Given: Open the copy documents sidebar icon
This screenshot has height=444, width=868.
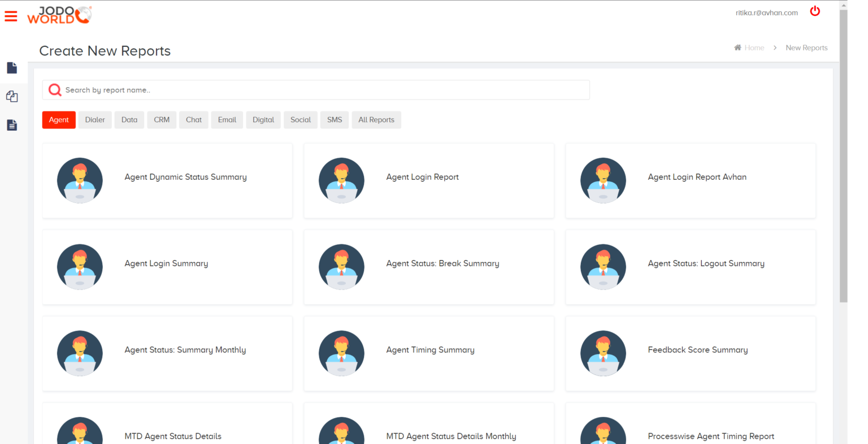Looking at the screenshot, I should 12,97.
